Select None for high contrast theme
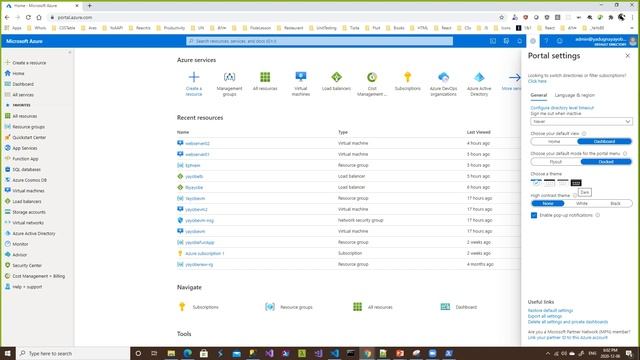This screenshot has height=360, width=640. pyautogui.click(x=548, y=203)
